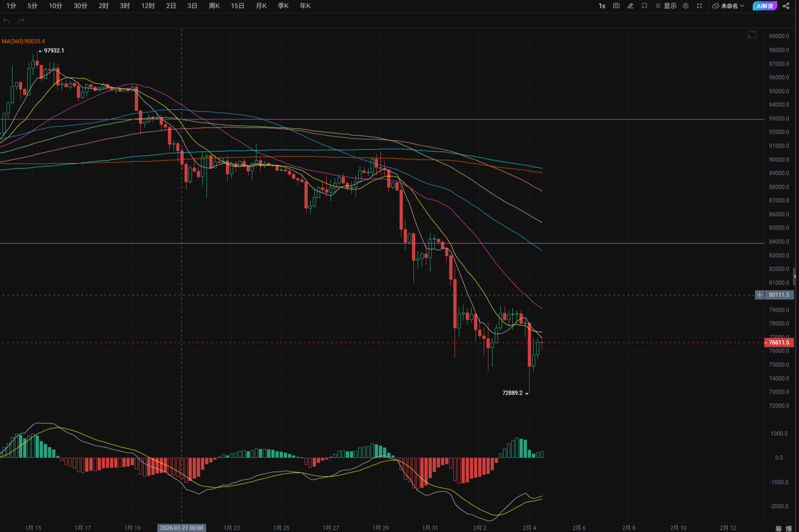Select the 1s interval button
Screen dimensions: 799x532
(x=602, y=6)
